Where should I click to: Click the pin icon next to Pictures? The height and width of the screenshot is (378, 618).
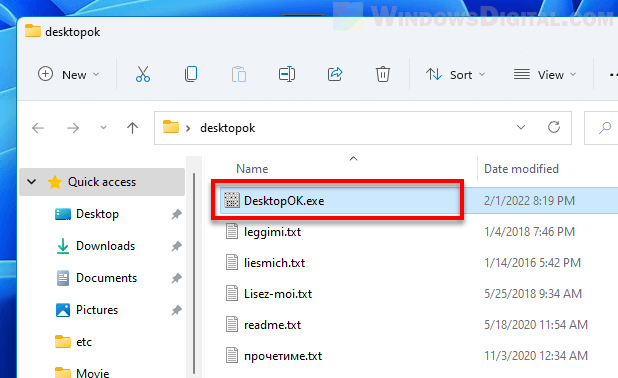(177, 310)
